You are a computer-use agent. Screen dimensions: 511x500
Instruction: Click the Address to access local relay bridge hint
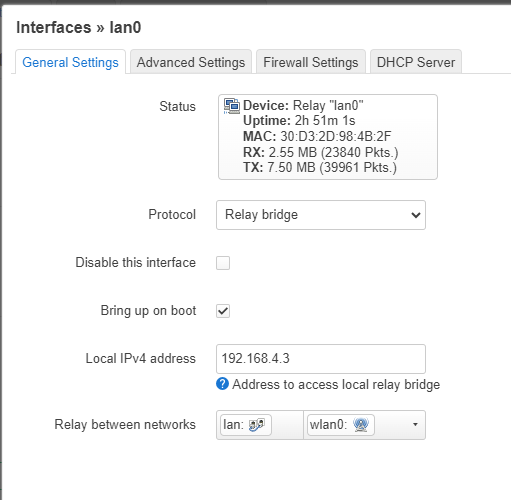point(336,384)
